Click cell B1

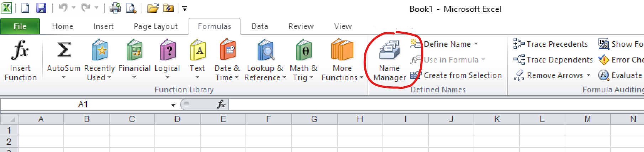point(86,130)
